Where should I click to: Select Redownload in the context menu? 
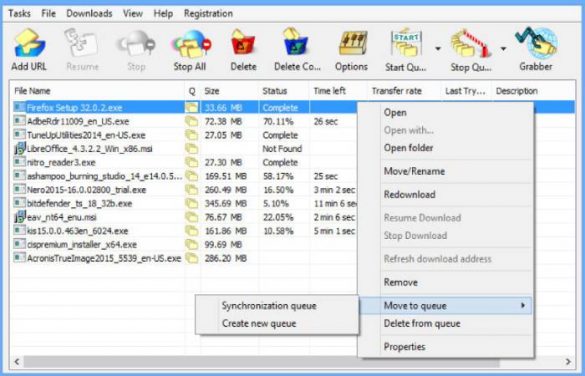pos(410,194)
